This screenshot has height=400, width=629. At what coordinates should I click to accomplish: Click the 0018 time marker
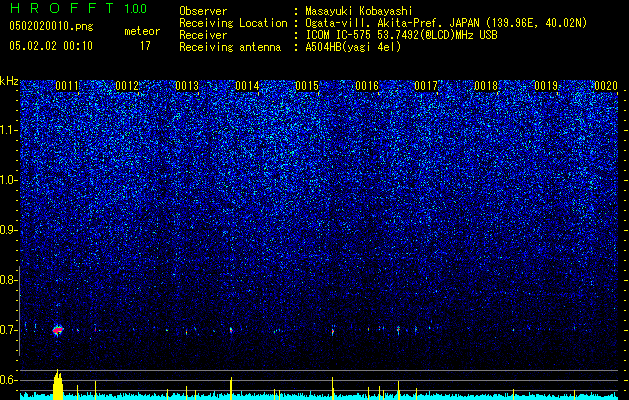tap(486, 86)
